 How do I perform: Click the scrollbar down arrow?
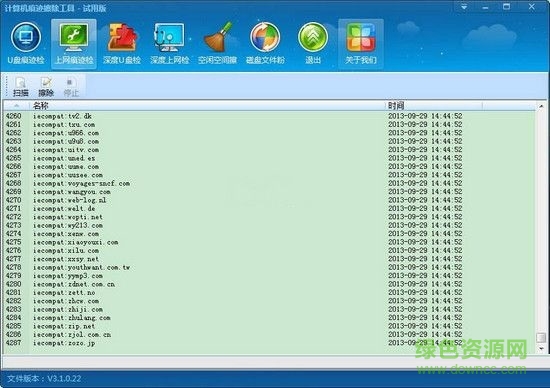coord(541,348)
